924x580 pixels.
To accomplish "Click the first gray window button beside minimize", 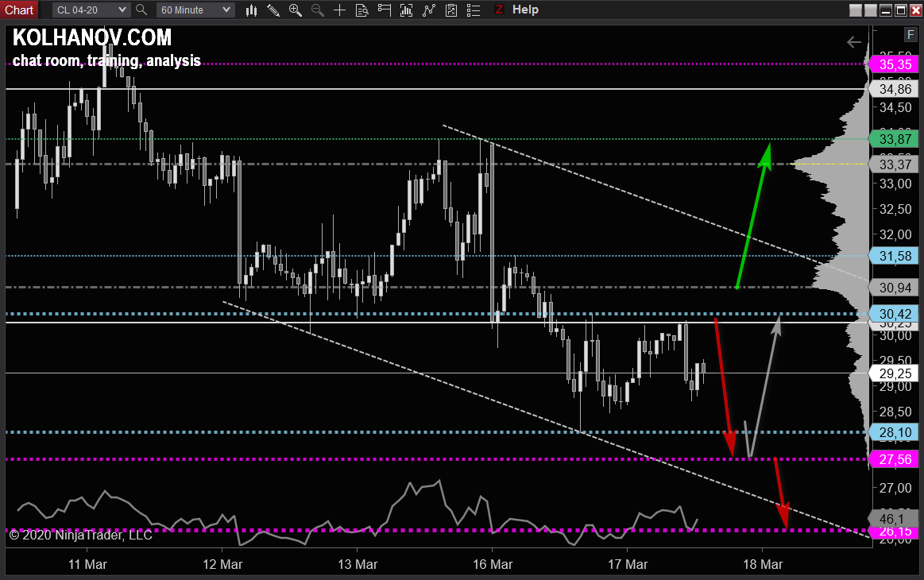I will (x=856, y=10).
